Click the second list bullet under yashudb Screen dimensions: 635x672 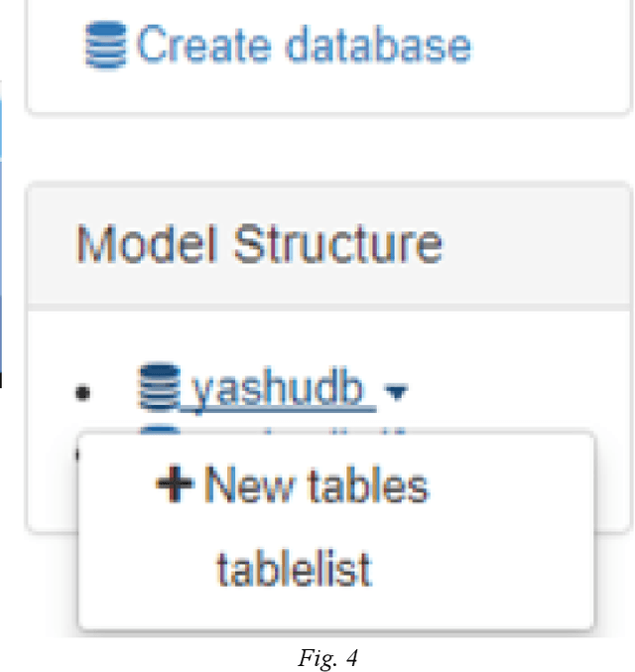coord(77,452)
